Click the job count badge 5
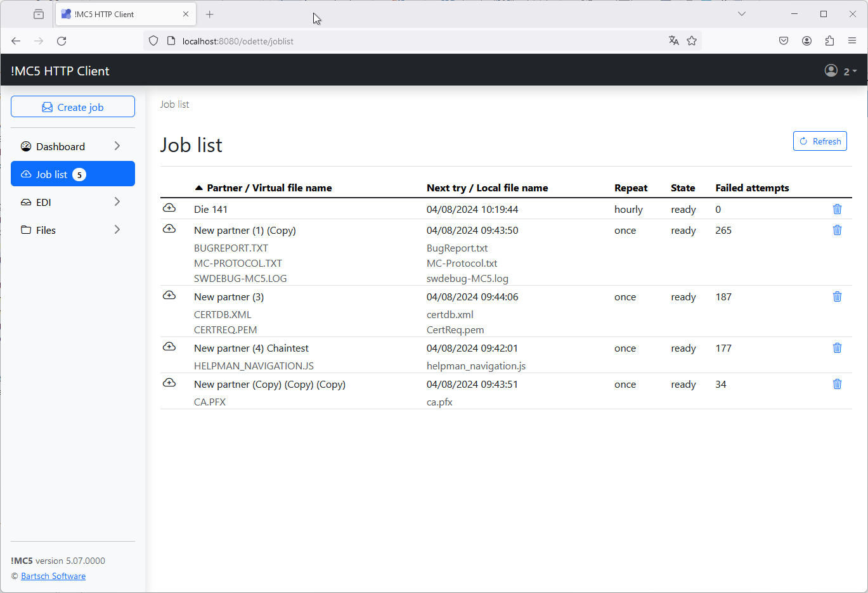The width and height of the screenshot is (868, 593). tap(79, 175)
